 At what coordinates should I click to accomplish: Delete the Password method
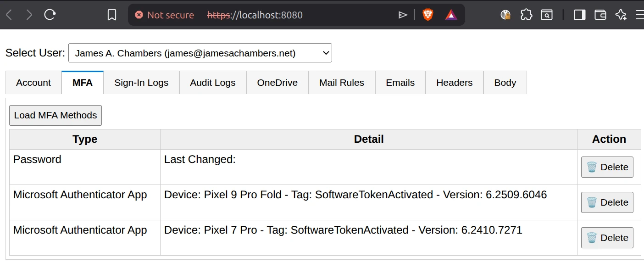[607, 167]
